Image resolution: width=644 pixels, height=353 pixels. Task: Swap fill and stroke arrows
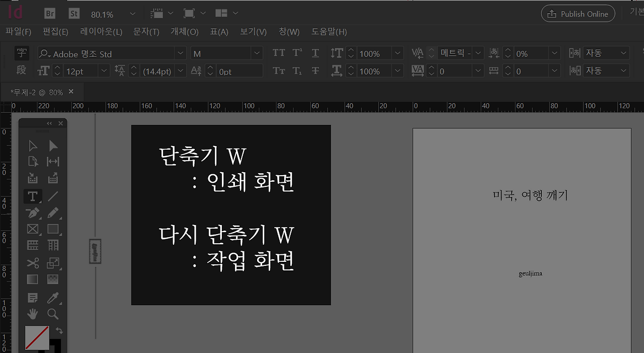click(x=59, y=331)
